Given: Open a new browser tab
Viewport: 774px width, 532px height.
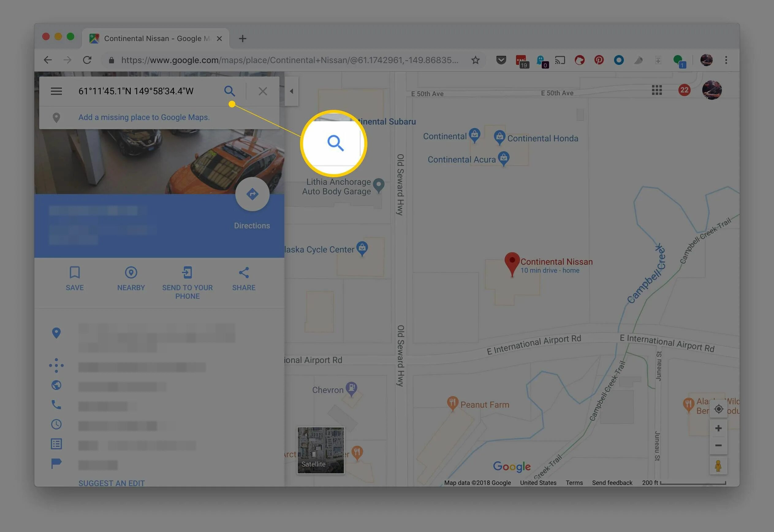Looking at the screenshot, I should point(243,39).
